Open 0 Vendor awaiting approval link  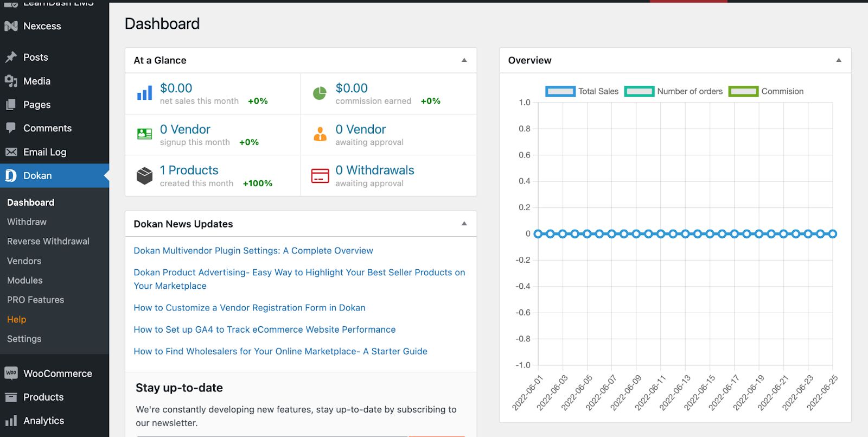tap(361, 129)
